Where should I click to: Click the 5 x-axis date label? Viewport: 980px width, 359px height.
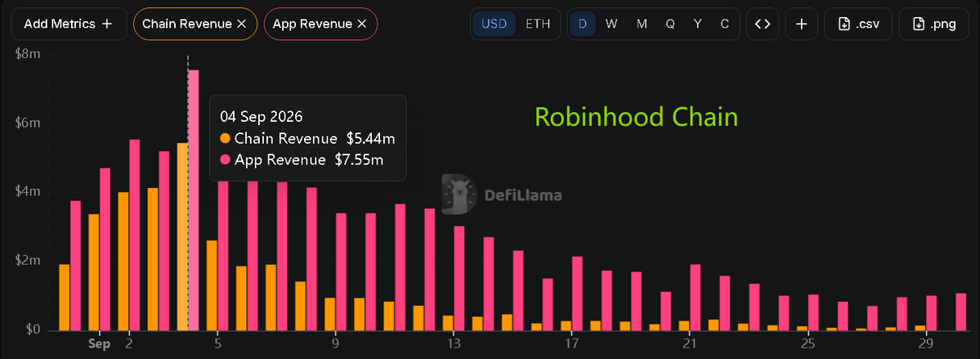pos(217,344)
